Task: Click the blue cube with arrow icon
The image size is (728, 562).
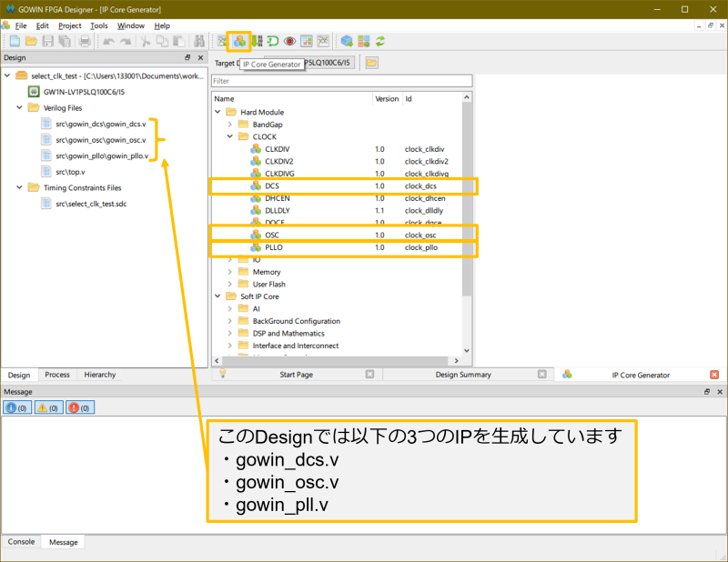Action: click(x=347, y=41)
